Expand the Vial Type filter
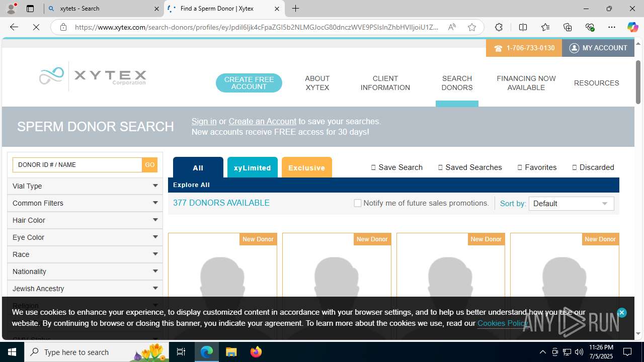Screen dimensions: 644x362 point(85,186)
